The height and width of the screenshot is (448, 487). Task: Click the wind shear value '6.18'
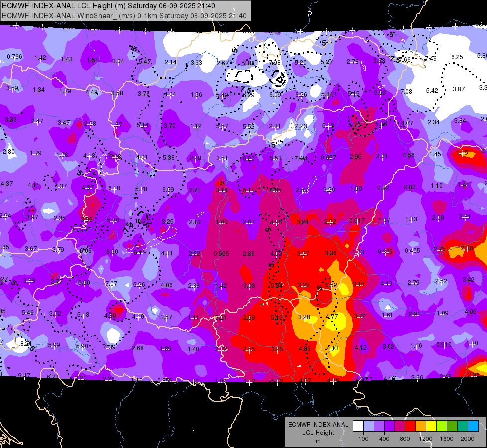tap(114, 188)
